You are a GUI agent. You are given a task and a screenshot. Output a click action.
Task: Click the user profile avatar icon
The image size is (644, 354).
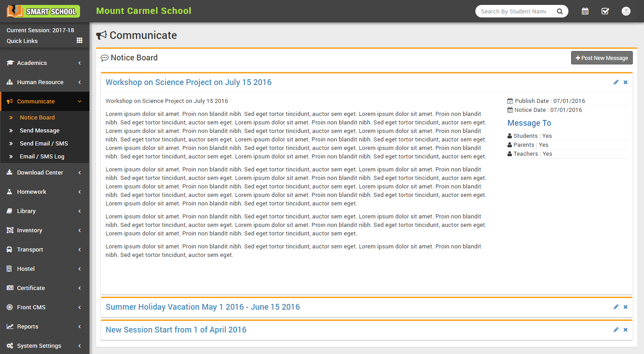coord(626,11)
